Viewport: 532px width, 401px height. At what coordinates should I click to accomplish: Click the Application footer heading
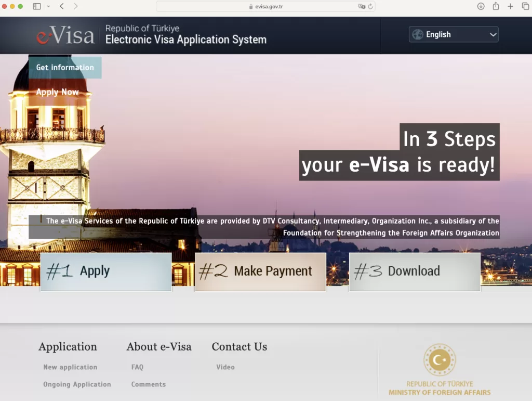(x=68, y=347)
